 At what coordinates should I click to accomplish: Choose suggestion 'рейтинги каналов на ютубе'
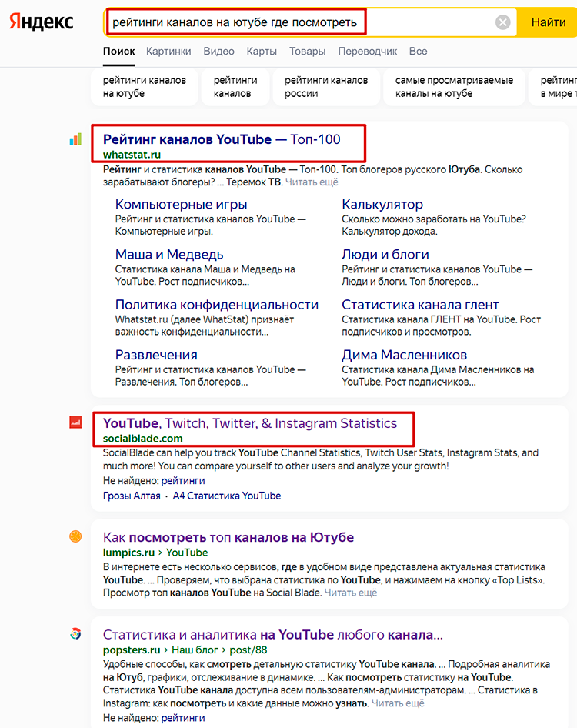[145, 87]
